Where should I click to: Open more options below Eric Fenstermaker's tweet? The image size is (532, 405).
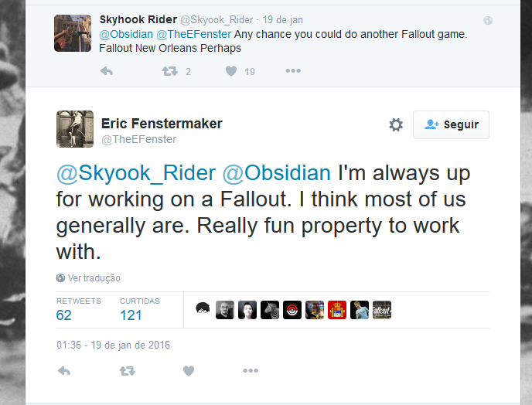tap(251, 371)
